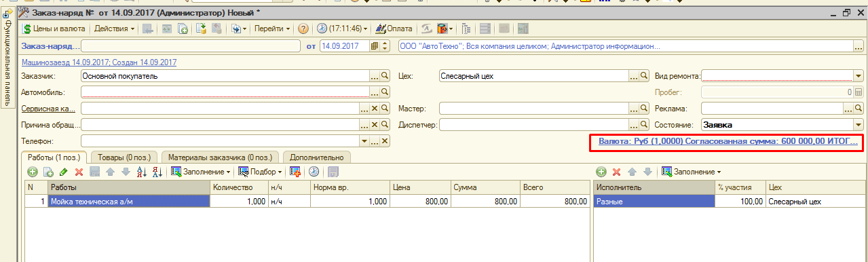Click calculator icon of Пробег field

pyautogui.click(x=858, y=92)
